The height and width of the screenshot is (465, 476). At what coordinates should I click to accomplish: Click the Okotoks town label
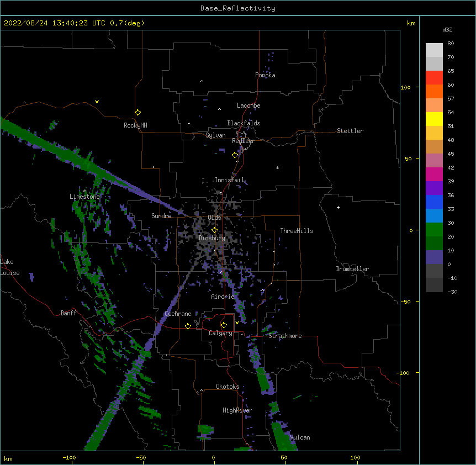[x=228, y=387]
